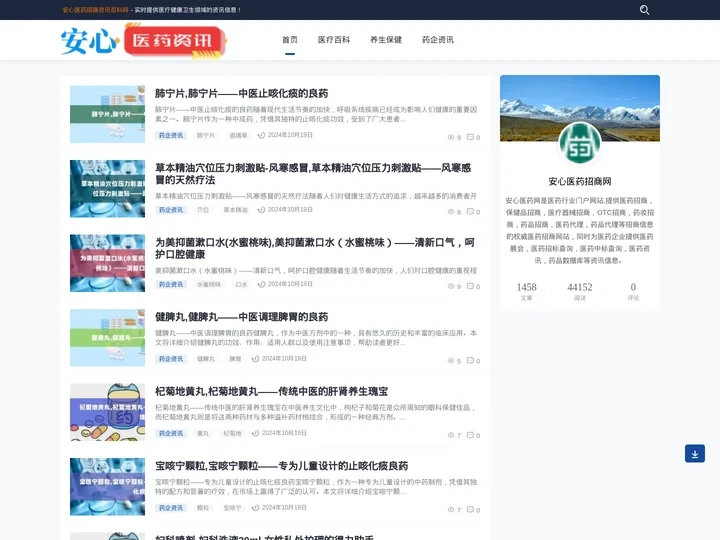Click comment icon for 杞菊地黄丸 article
This screenshot has height=540, width=720.
(x=470, y=434)
